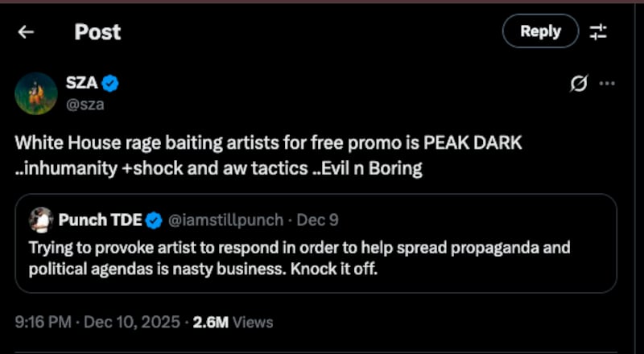
Task: Open SZA's profile picture
Action: pyautogui.click(x=35, y=93)
